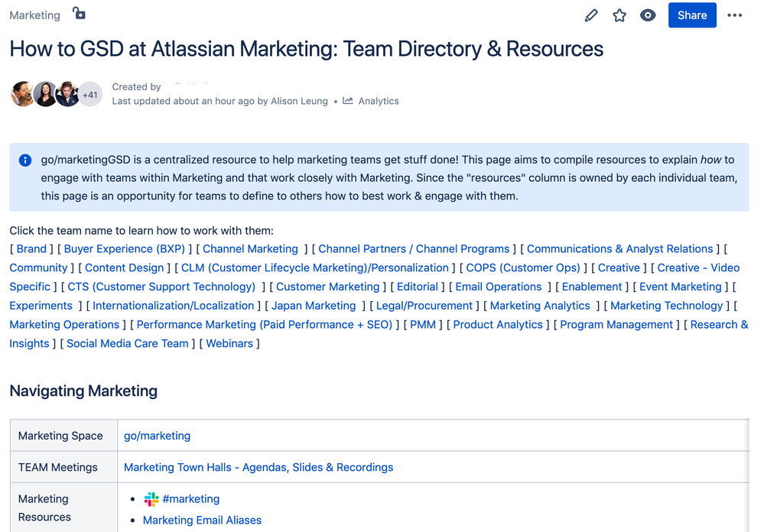Select the Marketing Resources table cell
Screen dimensions: 764x532
(x=63, y=508)
